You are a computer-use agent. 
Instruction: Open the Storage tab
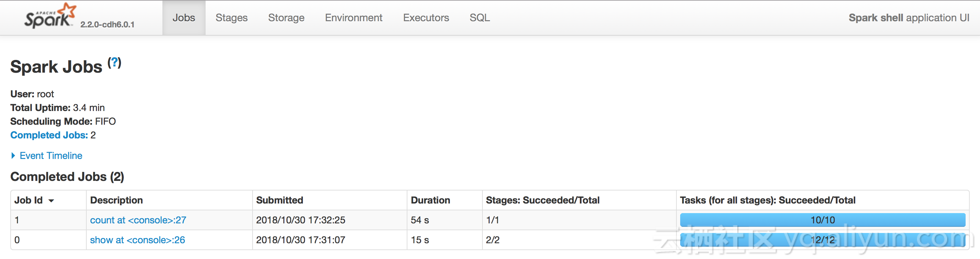tap(286, 18)
